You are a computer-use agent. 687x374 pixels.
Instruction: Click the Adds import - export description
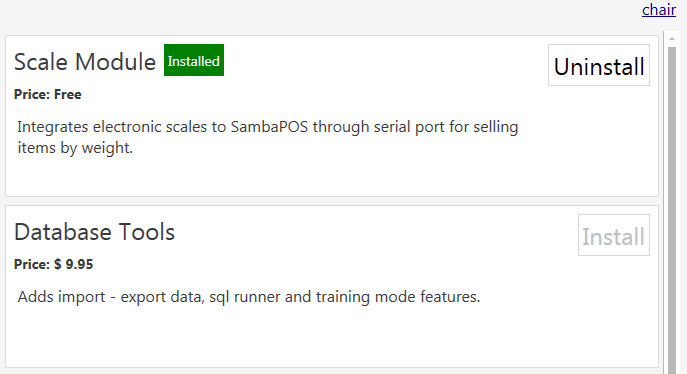pyautogui.click(x=248, y=297)
